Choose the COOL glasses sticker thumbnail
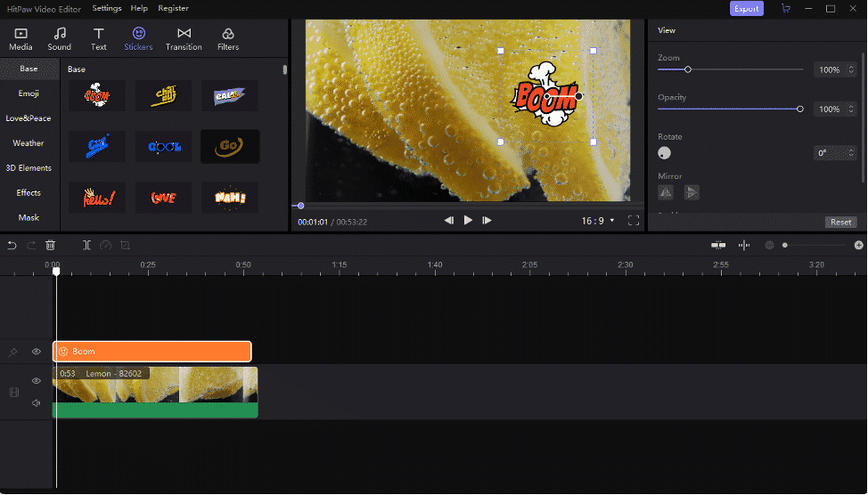The image size is (868, 495). tap(163, 147)
